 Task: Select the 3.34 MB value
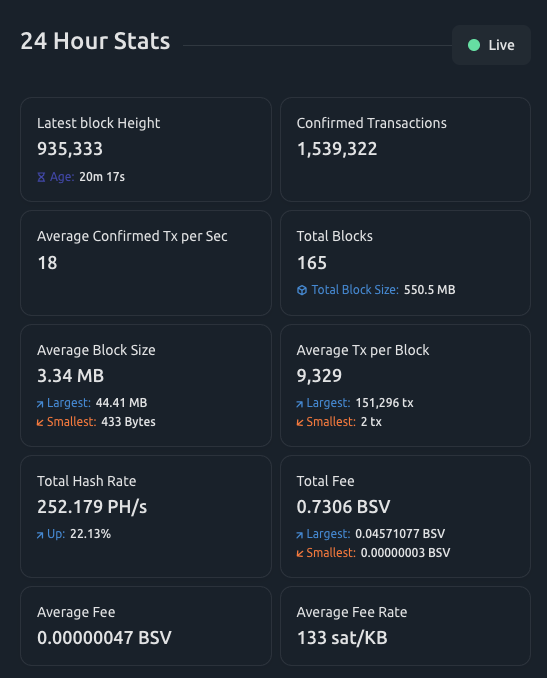click(70, 376)
